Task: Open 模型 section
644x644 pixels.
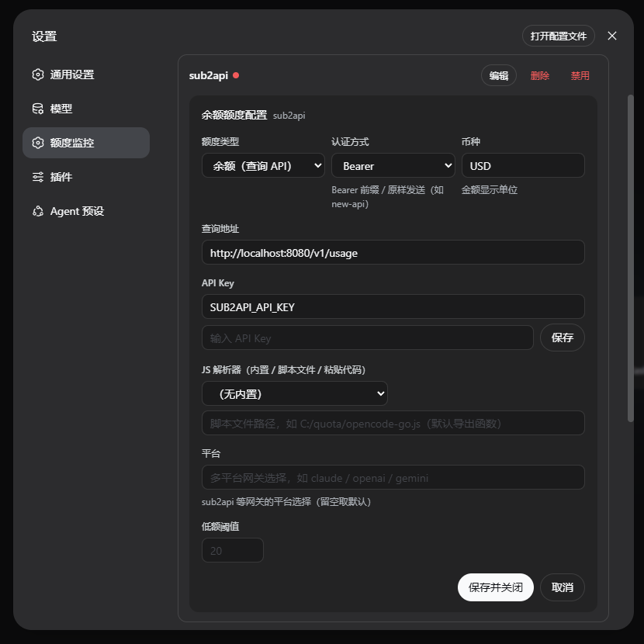Action: 86,109
